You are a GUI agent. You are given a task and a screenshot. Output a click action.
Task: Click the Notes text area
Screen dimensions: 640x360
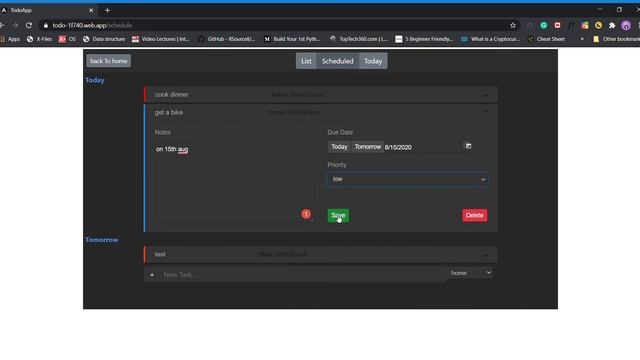[233, 182]
